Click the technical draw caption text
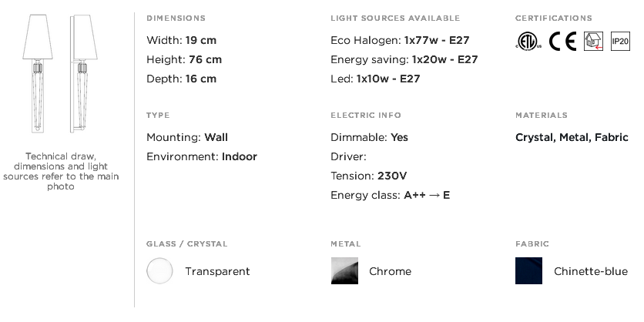 (x=61, y=171)
